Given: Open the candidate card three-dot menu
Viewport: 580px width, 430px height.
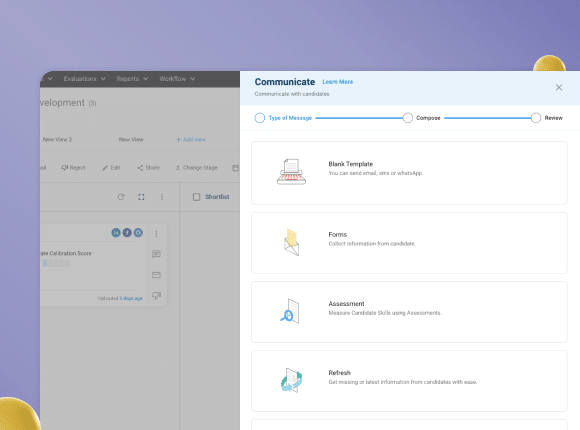Looking at the screenshot, I should click(156, 234).
